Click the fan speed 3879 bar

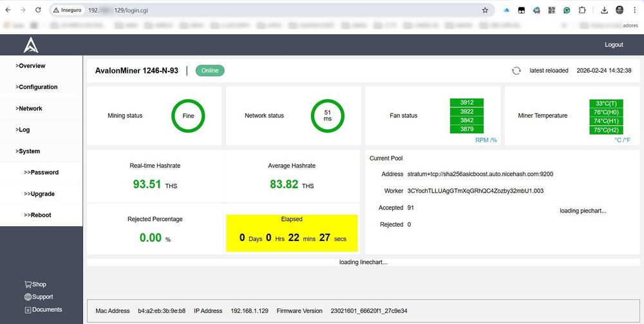[466, 129]
